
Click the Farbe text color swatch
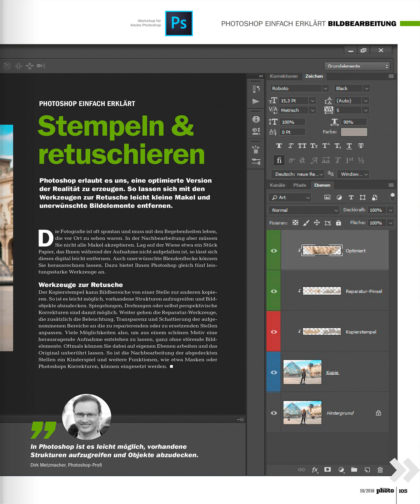[x=354, y=132]
